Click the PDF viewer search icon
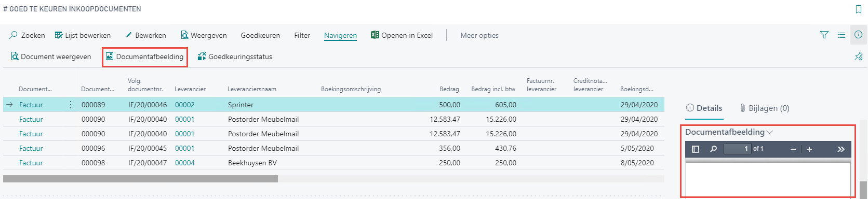This screenshot has width=868, height=199. tap(714, 149)
